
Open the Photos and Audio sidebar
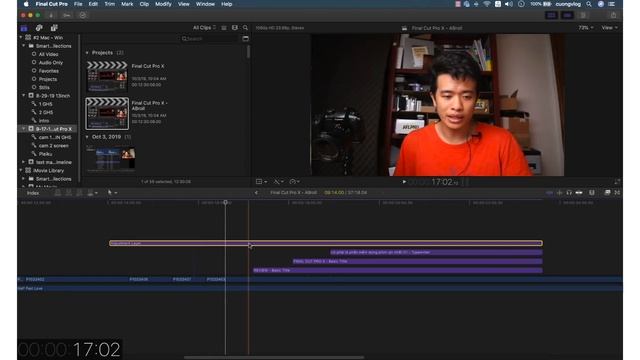pos(39,28)
